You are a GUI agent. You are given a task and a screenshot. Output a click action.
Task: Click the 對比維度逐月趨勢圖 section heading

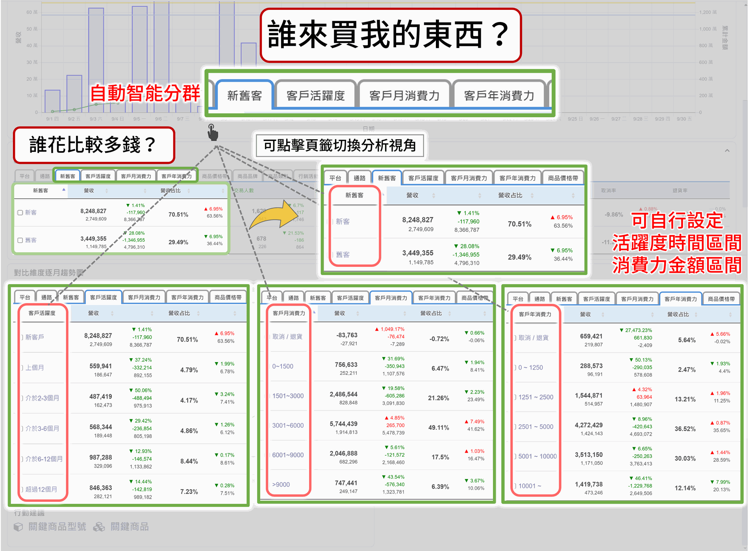pyautogui.click(x=49, y=272)
